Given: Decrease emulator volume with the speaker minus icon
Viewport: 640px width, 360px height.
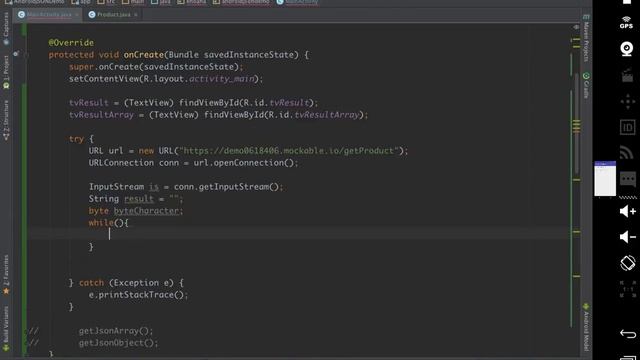Looking at the screenshot, I should pyautogui.click(x=627, y=237).
